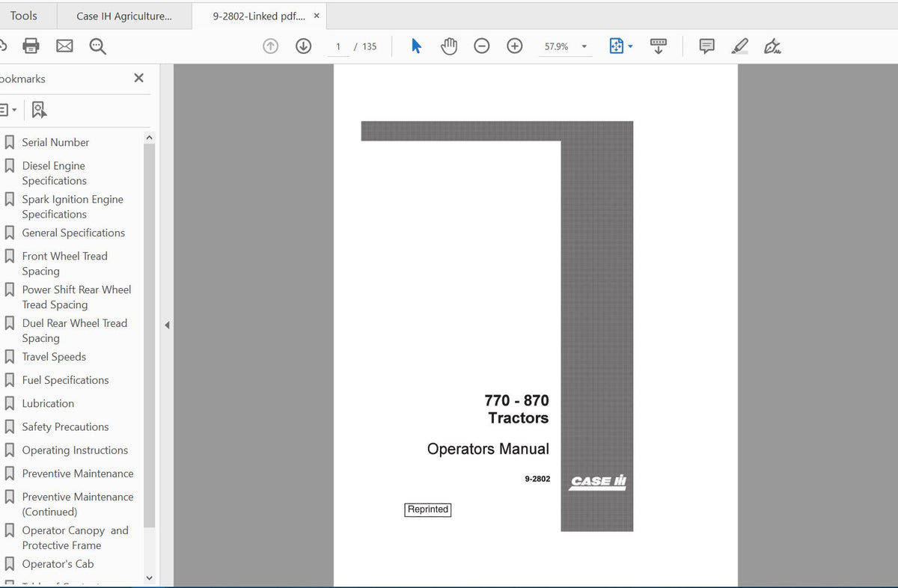Click the Print file icon
Image resolution: width=898 pixels, height=588 pixels.
click(31, 46)
